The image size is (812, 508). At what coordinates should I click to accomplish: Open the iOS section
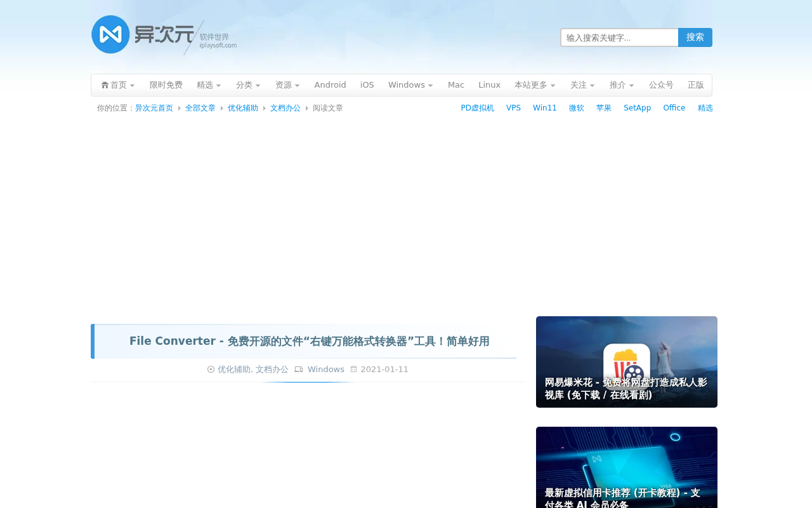point(367,85)
